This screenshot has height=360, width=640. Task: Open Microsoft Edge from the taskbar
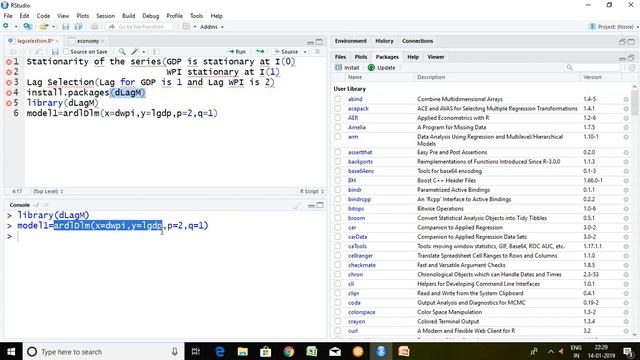tap(220, 351)
